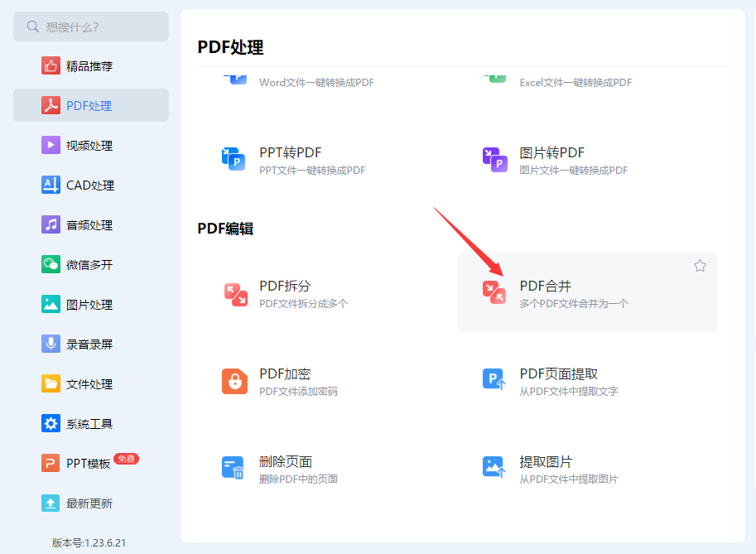Open 图片处理 from the sidebar
This screenshot has width=756, height=554.
[91, 304]
